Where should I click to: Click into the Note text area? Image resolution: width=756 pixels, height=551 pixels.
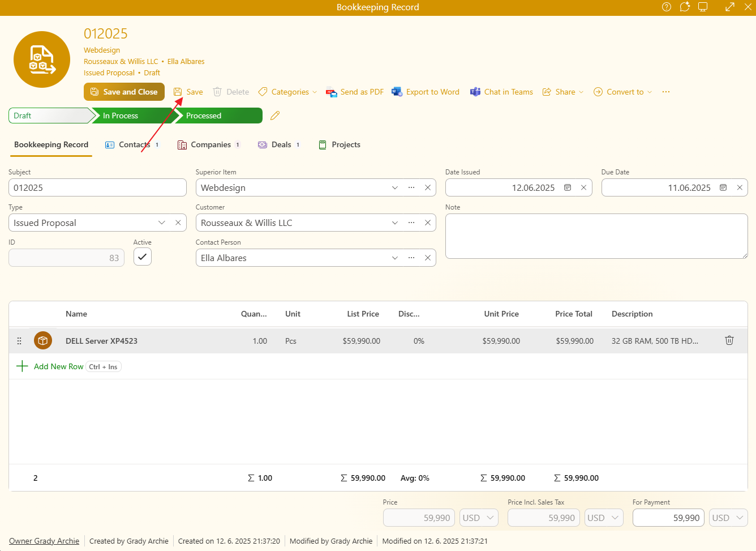596,236
